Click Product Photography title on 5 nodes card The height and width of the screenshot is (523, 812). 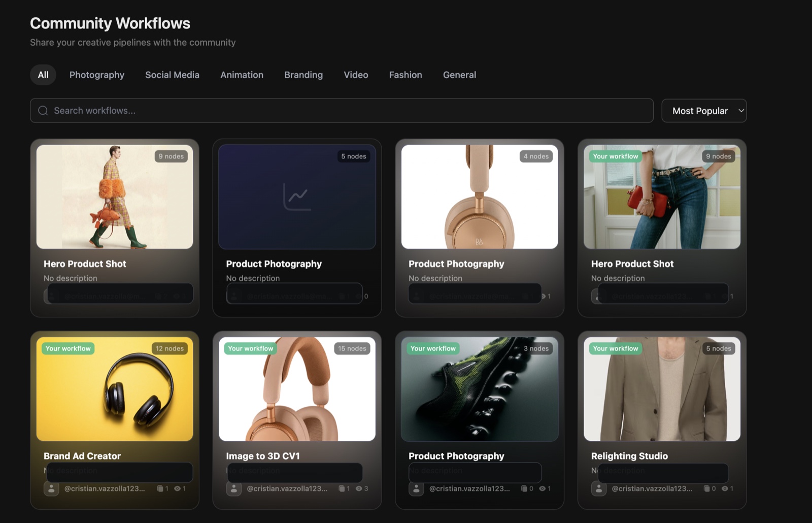274,264
